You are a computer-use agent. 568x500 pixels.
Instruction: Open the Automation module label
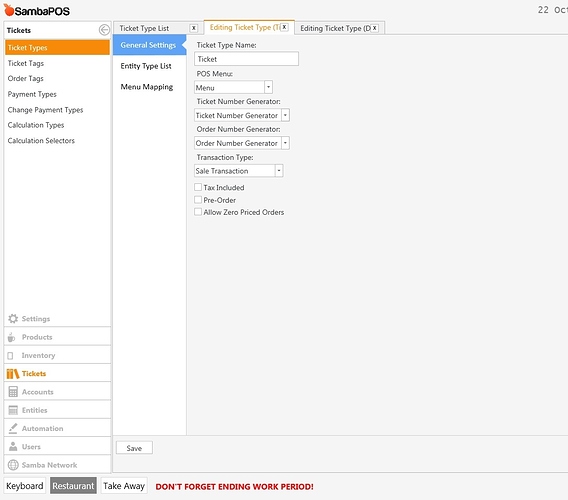tap(42, 428)
